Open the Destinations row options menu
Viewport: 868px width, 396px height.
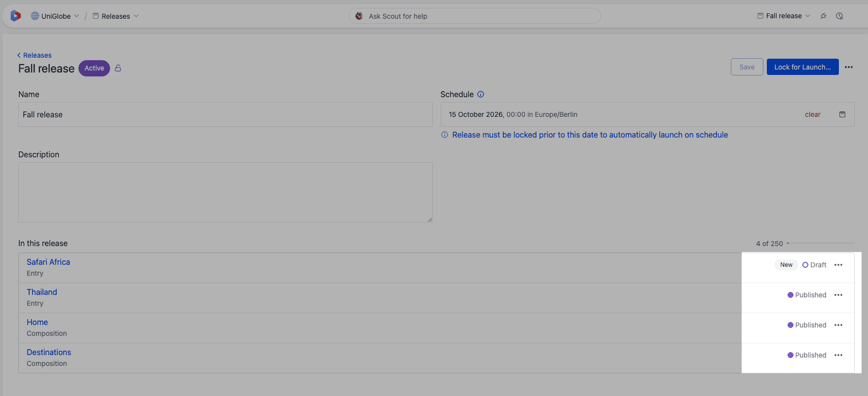[838, 355]
